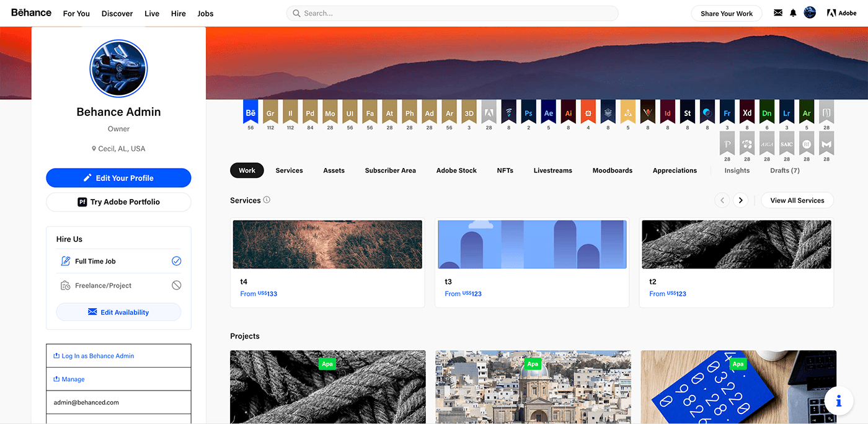The width and height of the screenshot is (868, 424).
Task: Click the Adobe XD badge ribbon
Action: (x=746, y=113)
